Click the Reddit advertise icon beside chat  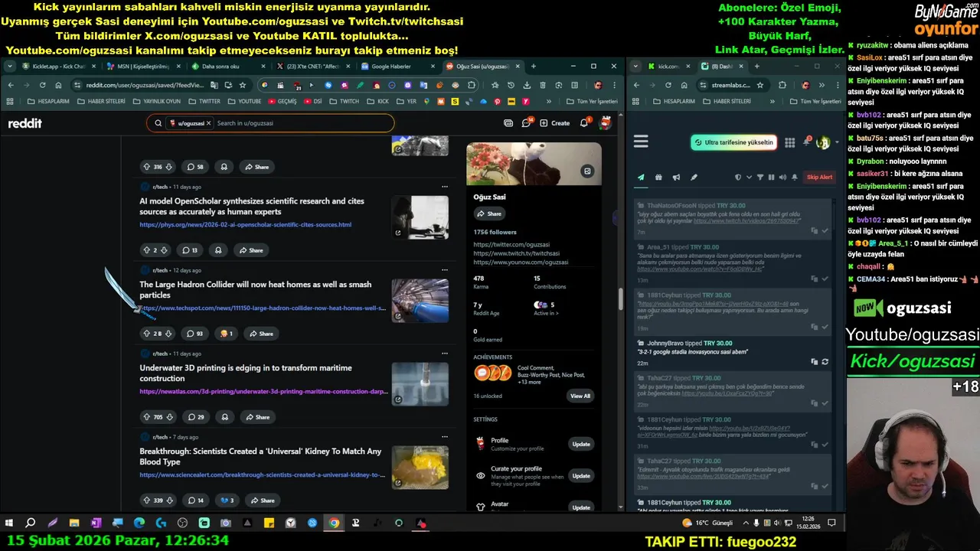(508, 122)
